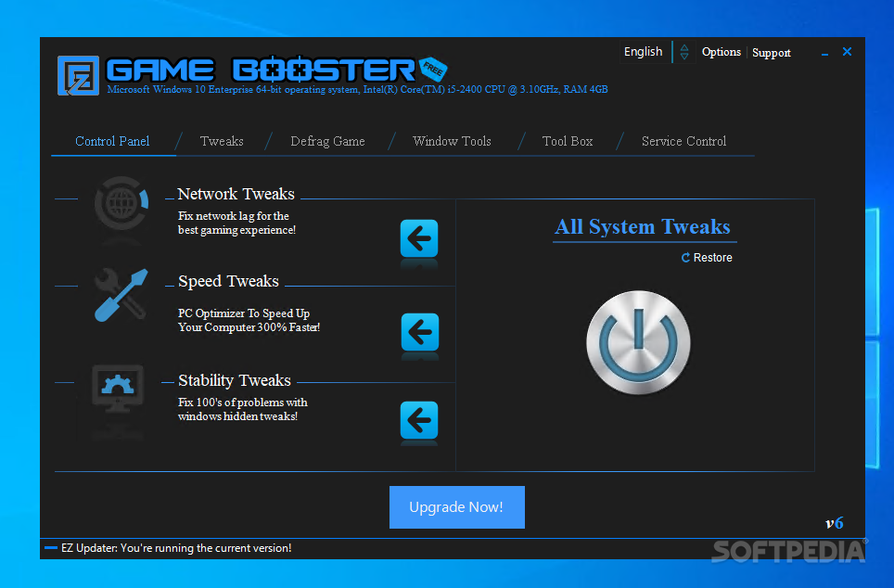Click the Speed Tweaks wrench and screwdriver icon

click(x=121, y=295)
